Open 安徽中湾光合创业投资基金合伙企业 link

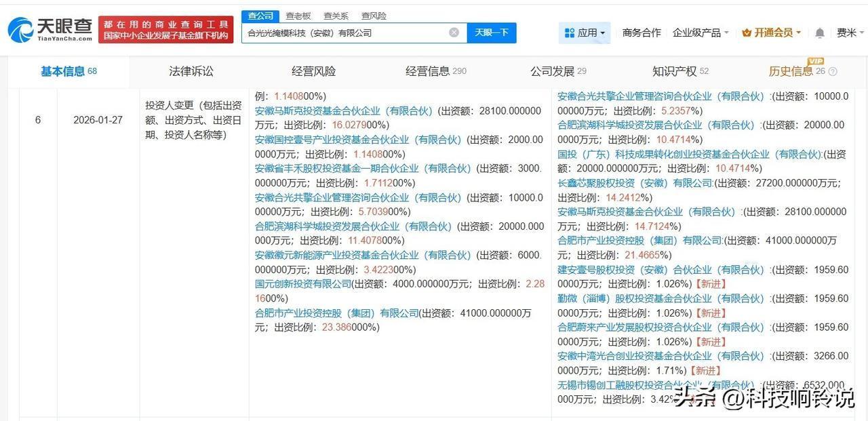(660, 356)
